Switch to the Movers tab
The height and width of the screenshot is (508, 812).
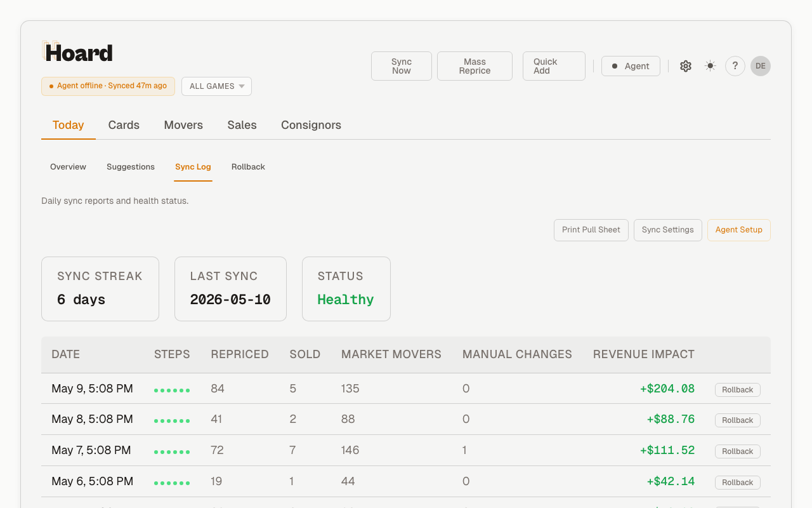pos(183,125)
